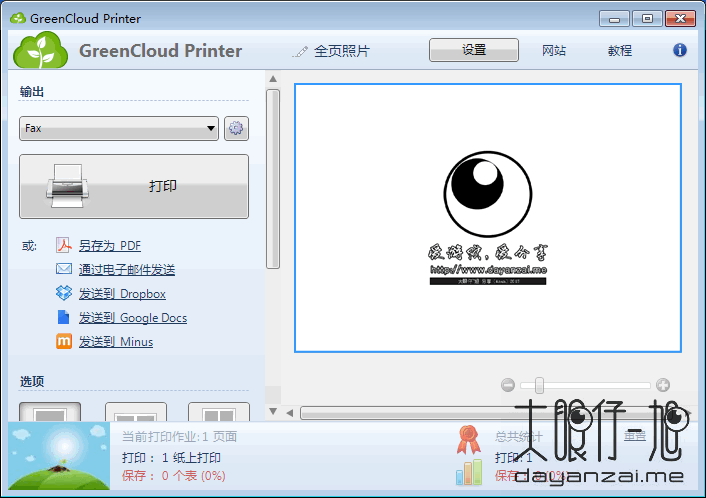Click the pencil icon beside 全页照片

(300, 52)
